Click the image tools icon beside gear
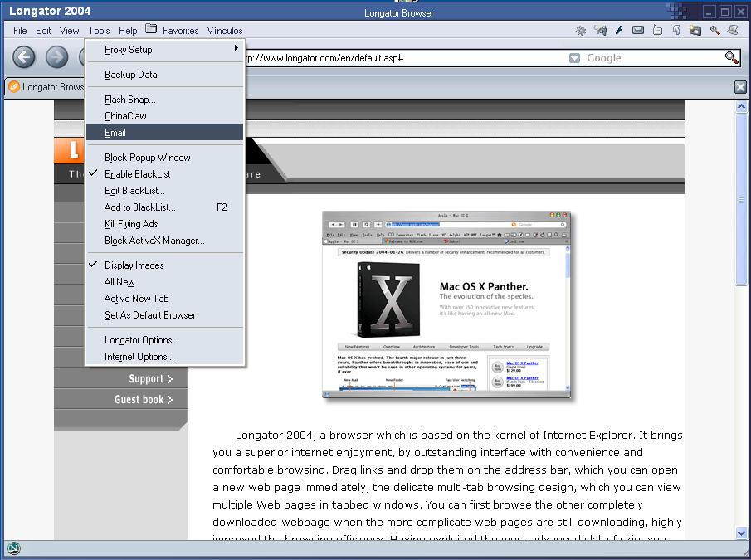This screenshot has height=560, width=751. click(x=600, y=31)
